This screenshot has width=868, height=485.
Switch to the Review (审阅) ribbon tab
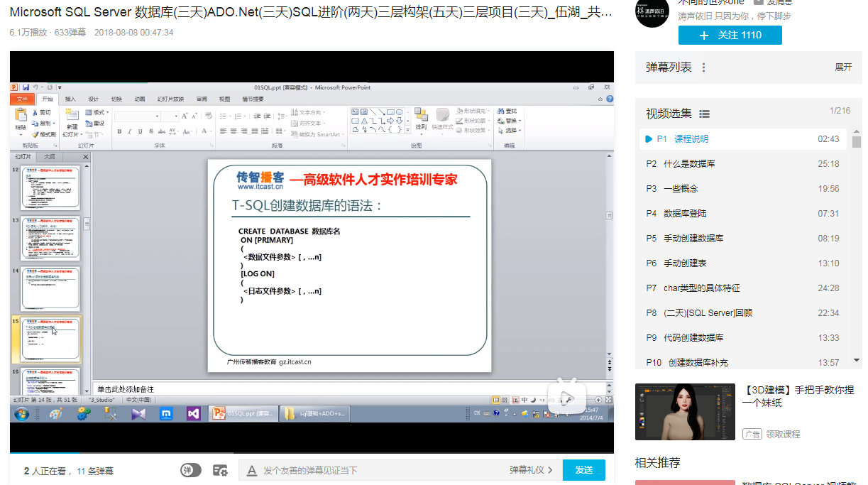click(x=202, y=99)
